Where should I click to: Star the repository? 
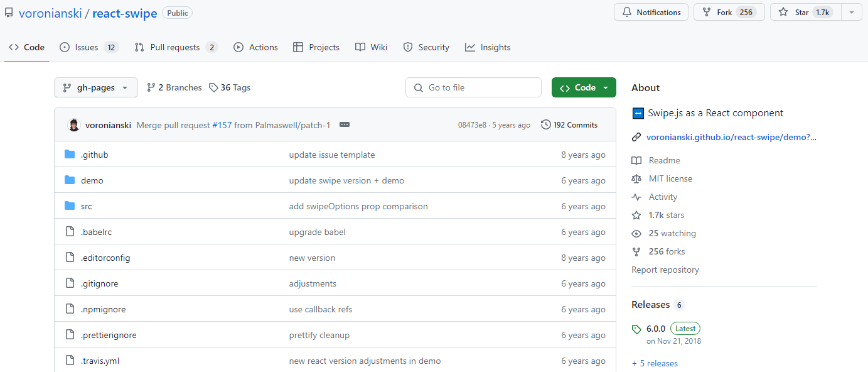click(x=804, y=11)
